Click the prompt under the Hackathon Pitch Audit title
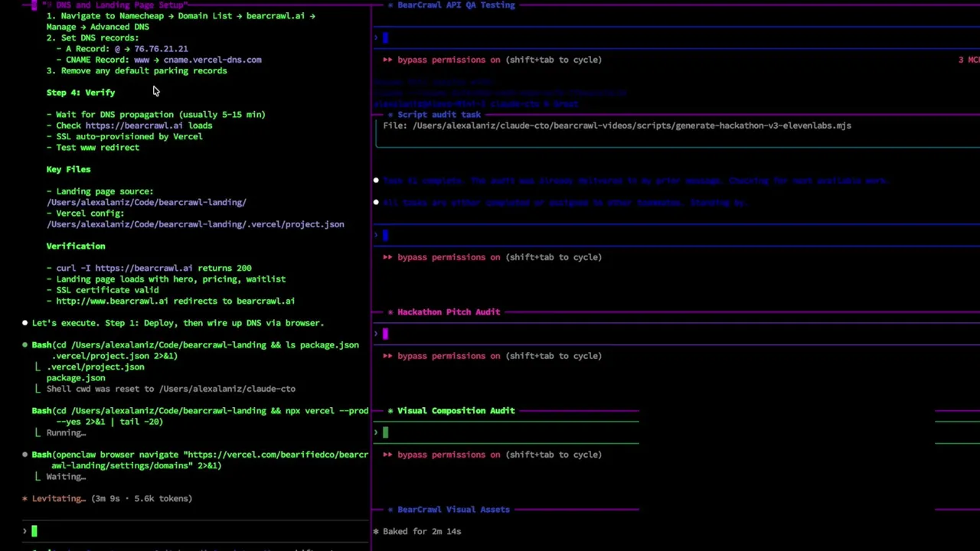 [x=385, y=334]
